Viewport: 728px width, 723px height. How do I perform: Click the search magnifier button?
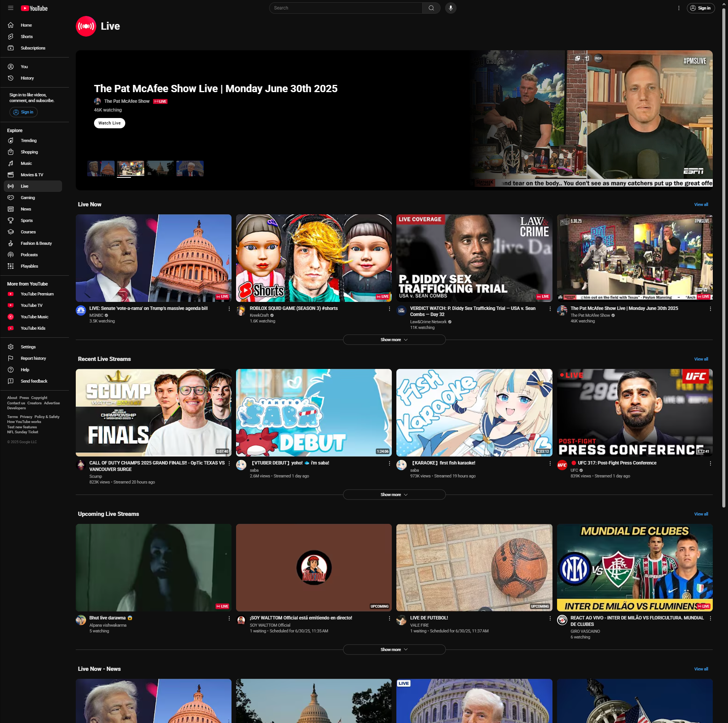tap(431, 8)
